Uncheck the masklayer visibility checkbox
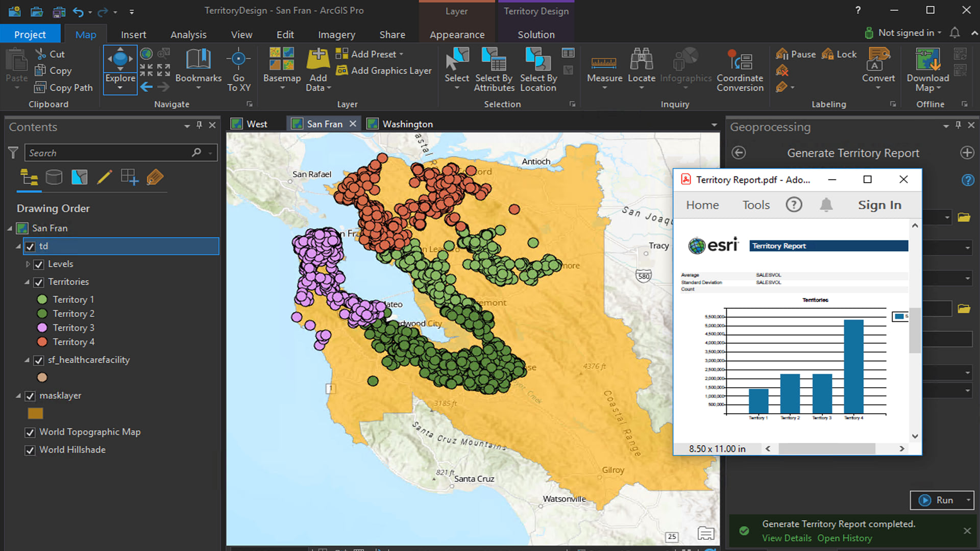Screen dimensions: 980x551 tap(30, 396)
